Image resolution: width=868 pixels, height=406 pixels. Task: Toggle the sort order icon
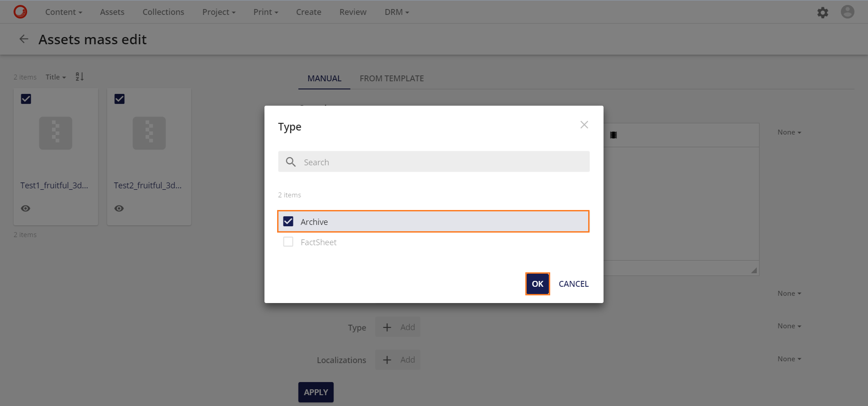[80, 77]
